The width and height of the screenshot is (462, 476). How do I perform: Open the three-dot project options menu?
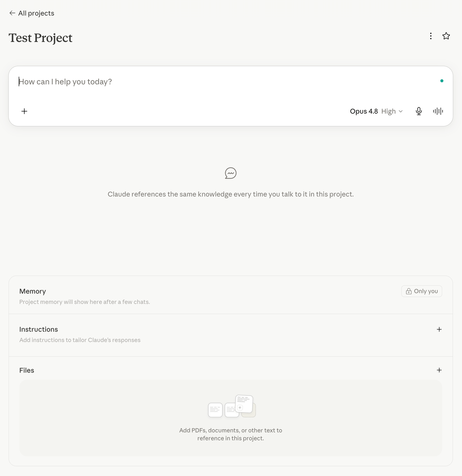(431, 36)
